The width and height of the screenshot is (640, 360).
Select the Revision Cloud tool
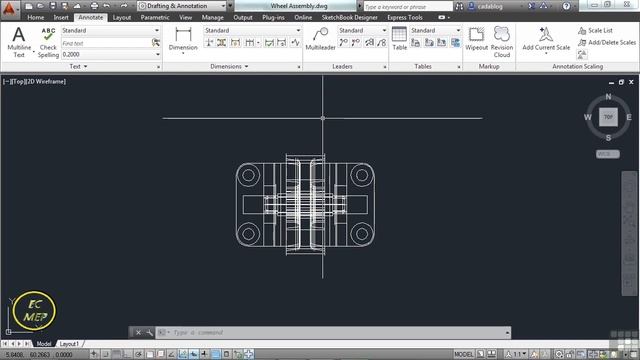pyautogui.click(x=502, y=42)
